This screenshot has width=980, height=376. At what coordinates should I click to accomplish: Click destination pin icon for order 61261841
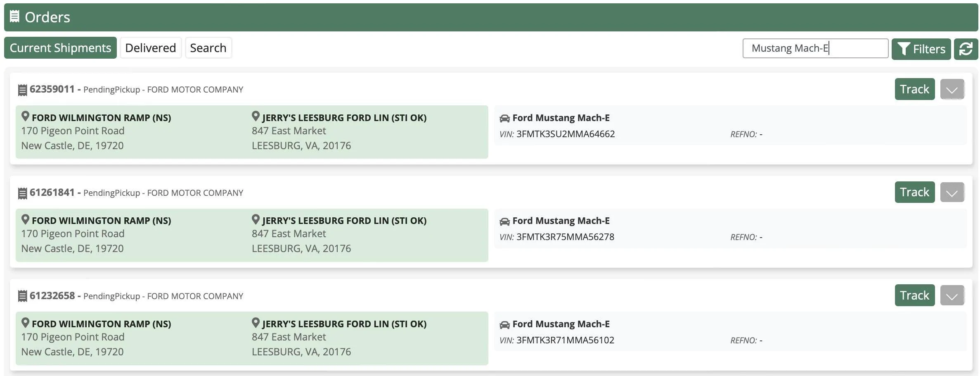pos(256,219)
